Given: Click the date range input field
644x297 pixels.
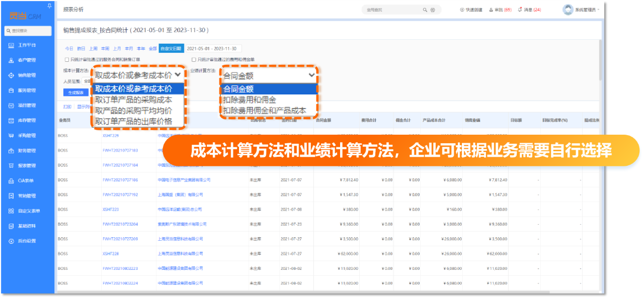Looking at the screenshot, I should click(213, 49).
